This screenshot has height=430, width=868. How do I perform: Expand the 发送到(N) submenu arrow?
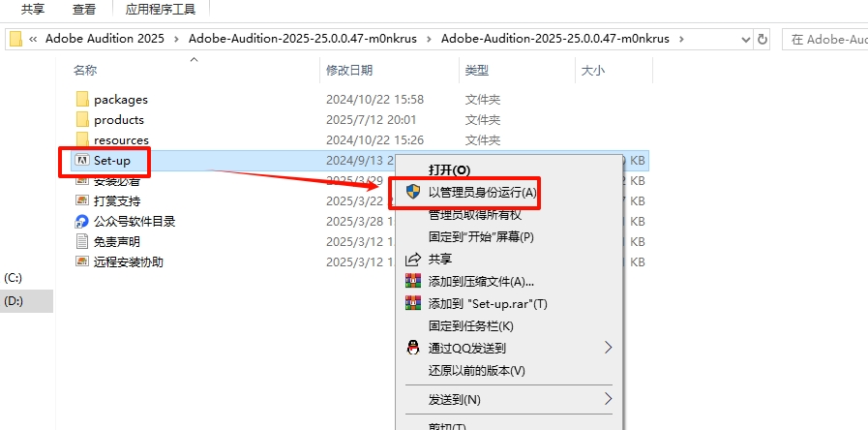pyautogui.click(x=609, y=399)
